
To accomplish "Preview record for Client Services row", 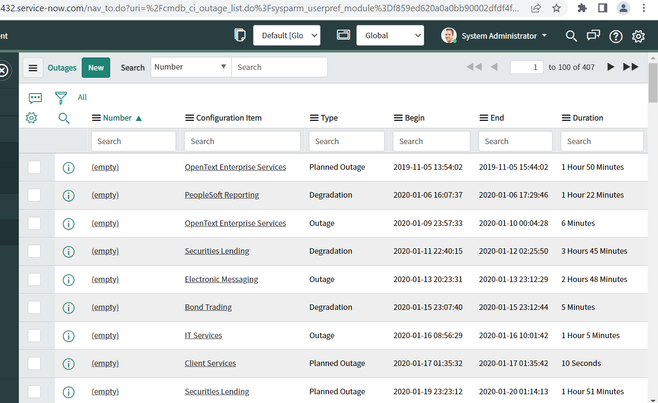I will click(x=68, y=364).
